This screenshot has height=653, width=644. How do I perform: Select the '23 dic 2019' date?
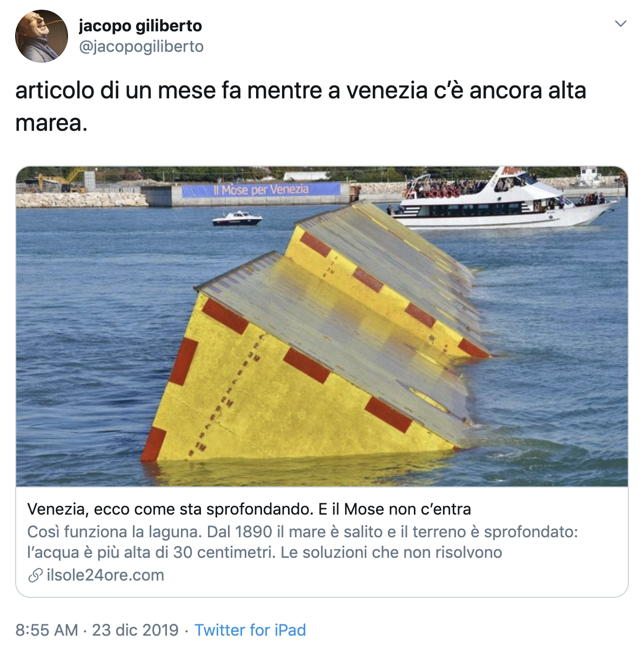pos(135,630)
